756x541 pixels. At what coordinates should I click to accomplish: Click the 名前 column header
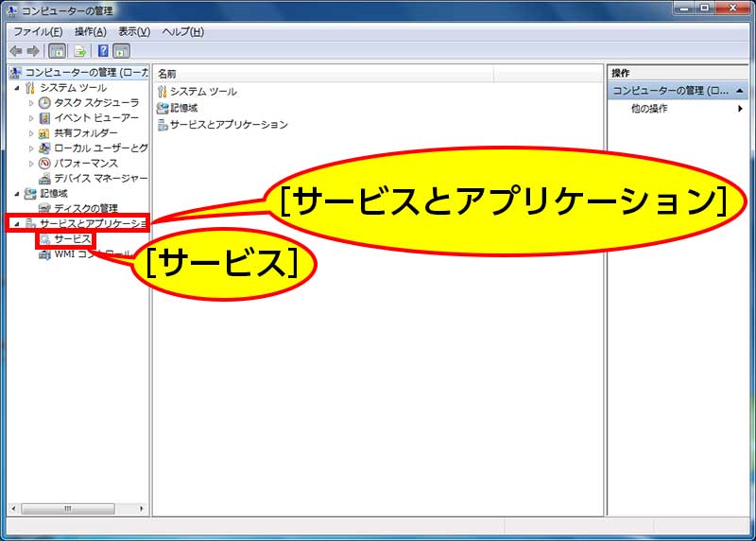[x=323, y=74]
